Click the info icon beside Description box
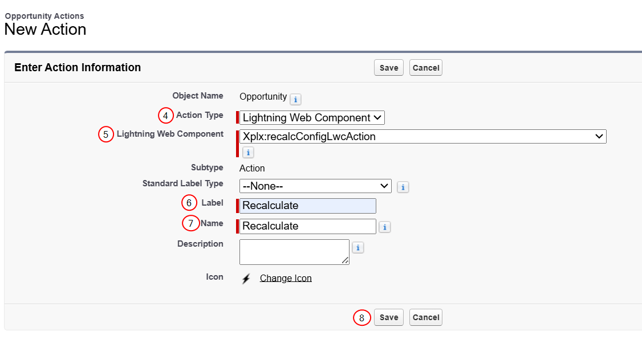Screen dimensions: 642x364 pos(358,248)
